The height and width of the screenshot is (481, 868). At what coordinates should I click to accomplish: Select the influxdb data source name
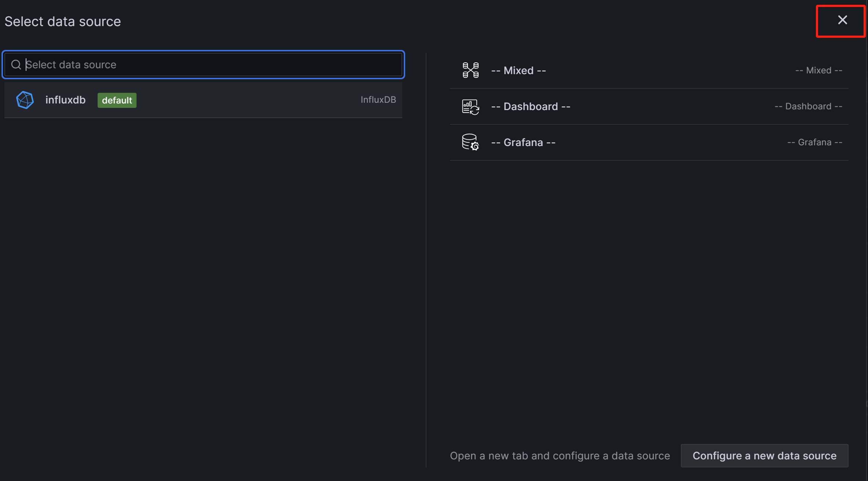pyautogui.click(x=65, y=100)
